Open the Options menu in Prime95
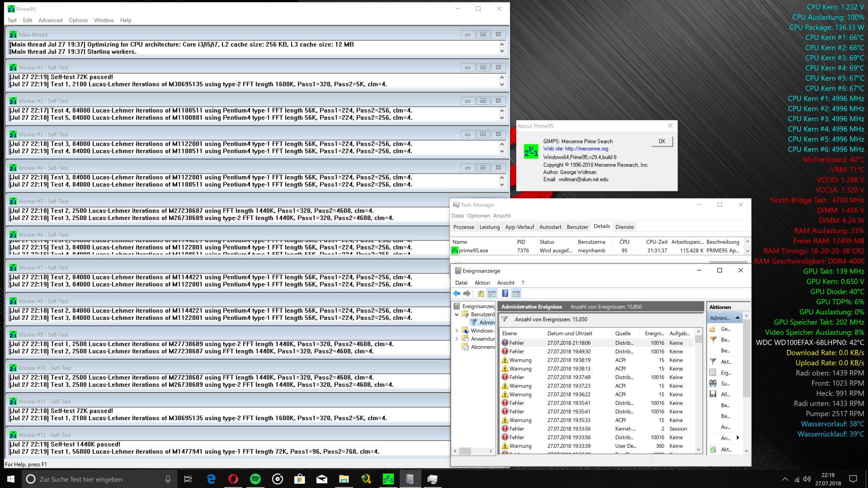 pyautogui.click(x=78, y=20)
